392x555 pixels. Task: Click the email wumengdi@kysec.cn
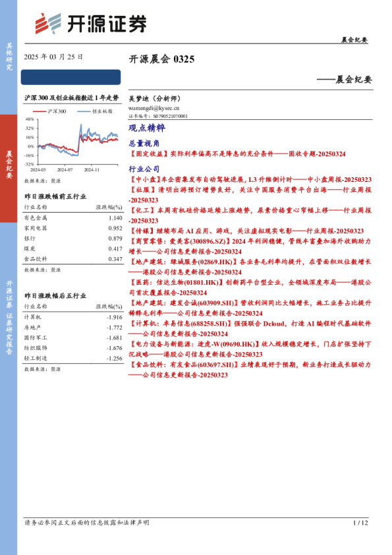tap(154, 108)
